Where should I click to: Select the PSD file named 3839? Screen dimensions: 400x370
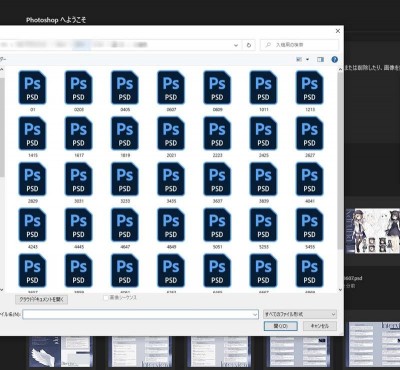[x=263, y=182]
